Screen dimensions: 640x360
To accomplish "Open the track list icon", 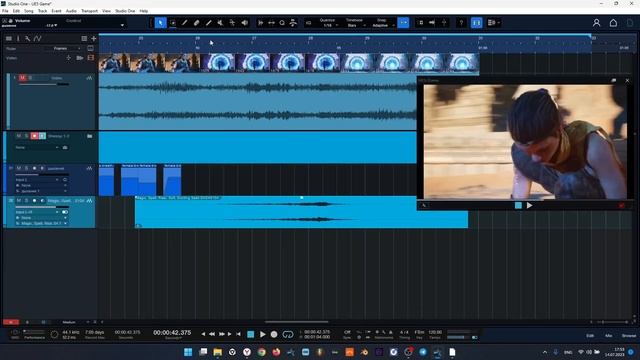I will coord(9,38).
